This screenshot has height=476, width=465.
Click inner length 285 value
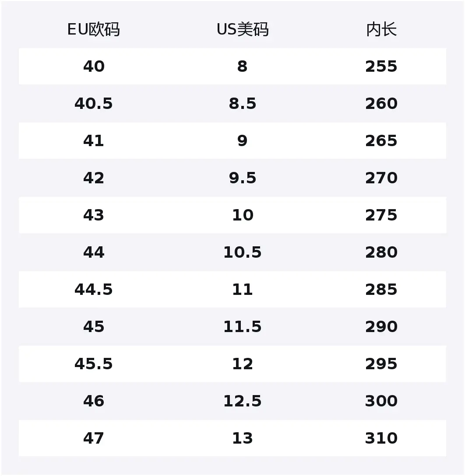[x=381, y=289]
